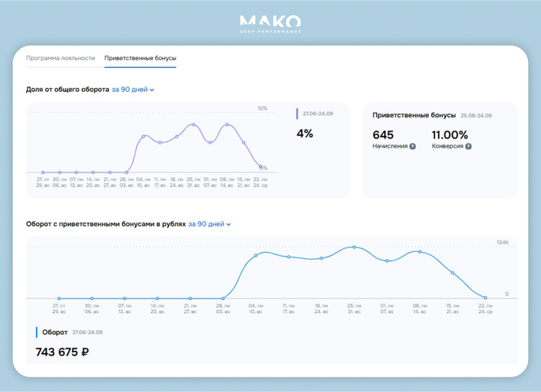Click the first data point on the share chart
This screenshot has width=541, height=392.
(x=43, y=172)
